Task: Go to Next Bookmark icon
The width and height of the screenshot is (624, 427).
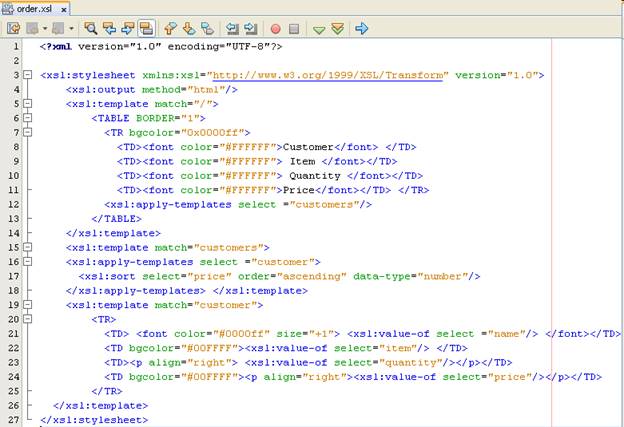Action: tap(189, 28)
